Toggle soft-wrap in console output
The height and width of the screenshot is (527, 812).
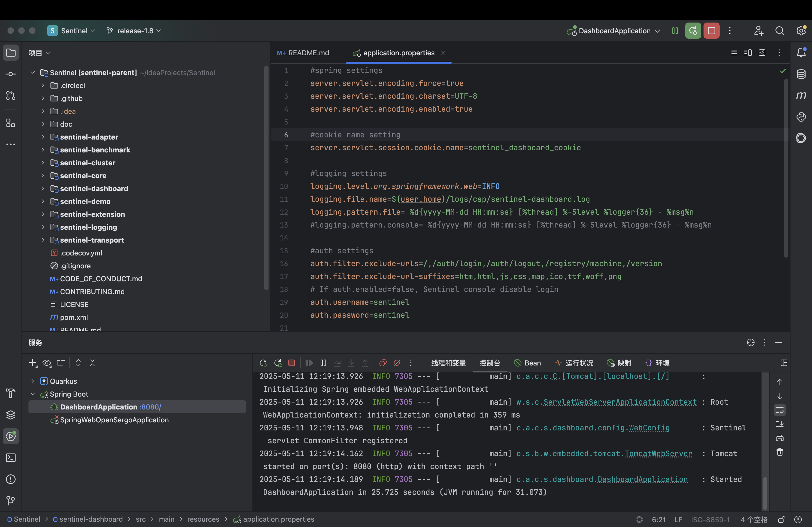(x=780, y=410)
